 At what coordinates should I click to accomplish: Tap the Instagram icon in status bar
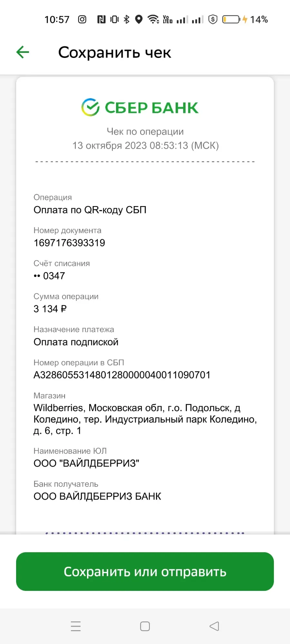click(82, 20)
